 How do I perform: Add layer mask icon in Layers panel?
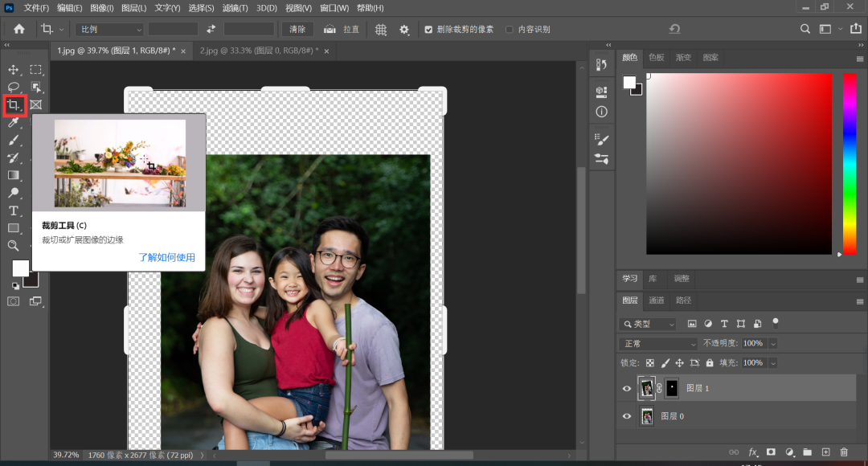point(771,452)
